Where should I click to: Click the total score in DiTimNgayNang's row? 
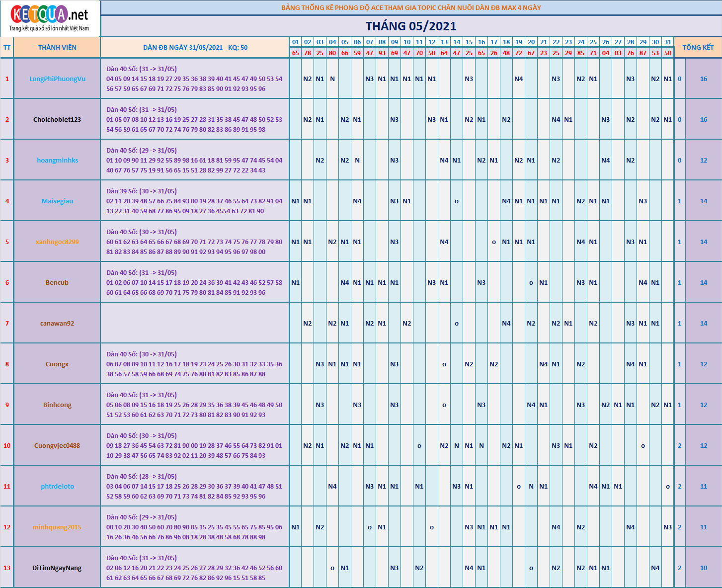[x=704, y=568]
